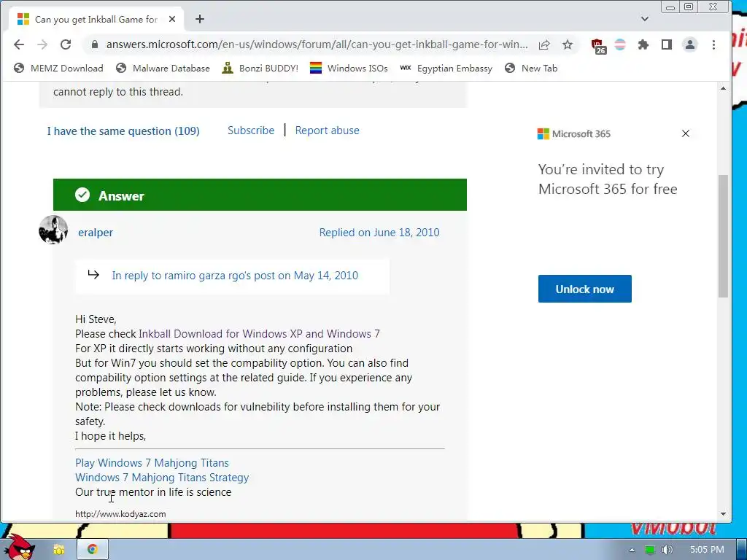Open the Extensions puzzle piece menu

click(643, 44)
